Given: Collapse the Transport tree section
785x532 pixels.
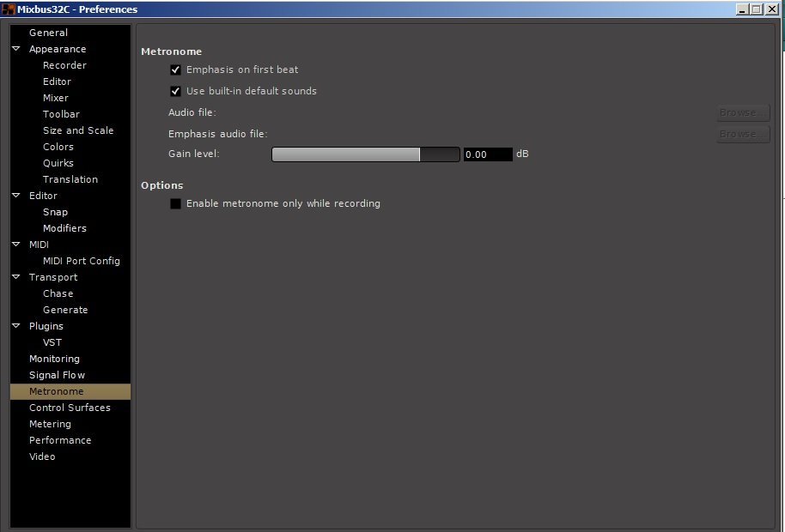Looking at the screenshot, I should pos(16,277).
